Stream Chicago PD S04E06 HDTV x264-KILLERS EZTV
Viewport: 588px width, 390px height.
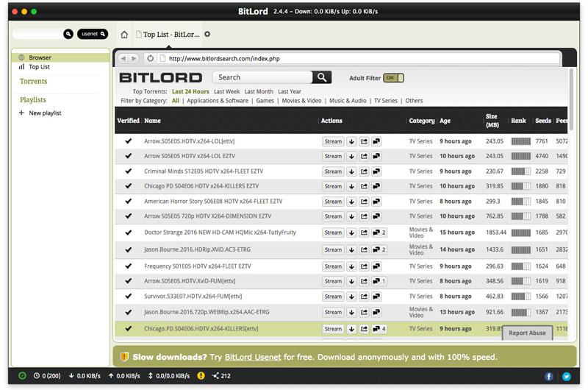[333, 186]
